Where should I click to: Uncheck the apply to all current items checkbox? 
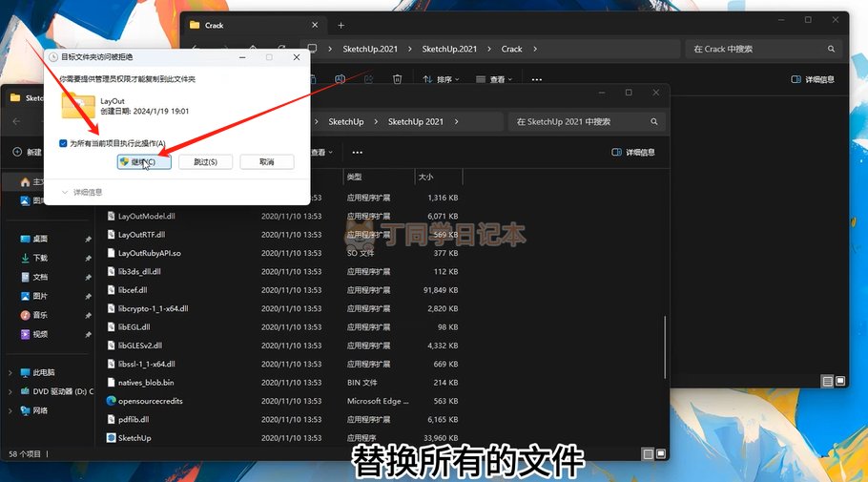[x=63, y=143]
